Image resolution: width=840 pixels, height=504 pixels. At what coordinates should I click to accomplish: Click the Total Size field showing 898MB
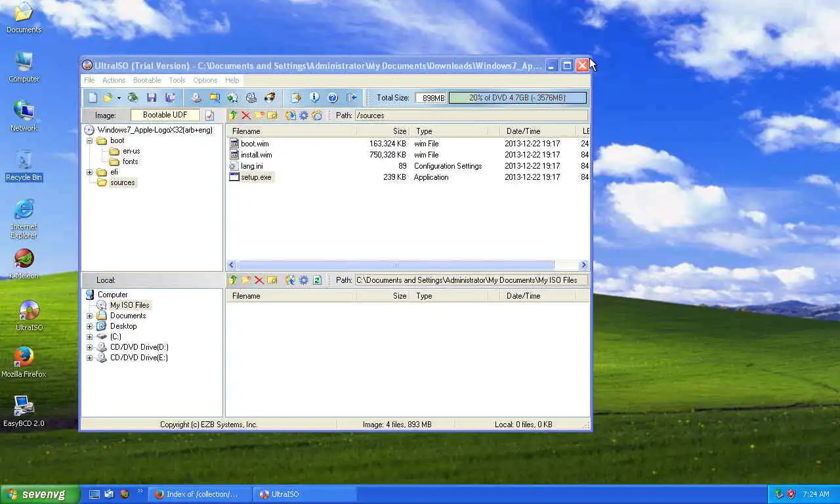(430, 98)
